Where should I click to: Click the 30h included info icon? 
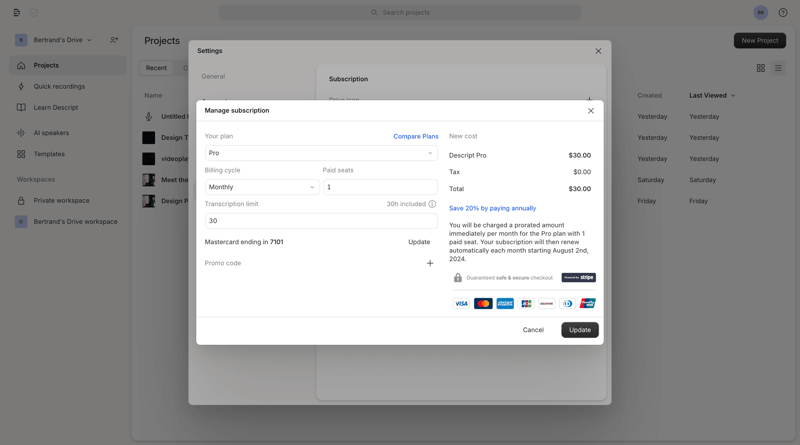click(x=432, y=204)
